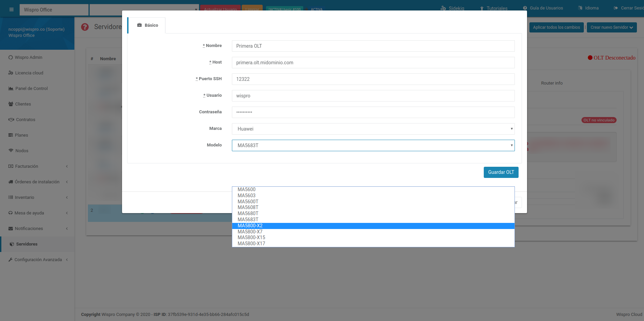Screen dimensions: 644x321
Task: Click the Nombre field with Primera OLT
Action: (x=373, y=46)
